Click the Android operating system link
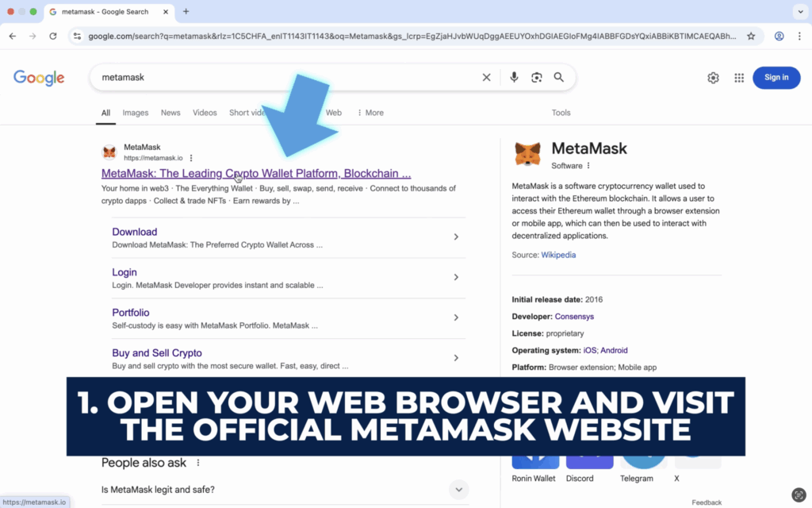Viewport: 812px width, 508px height. click(614, 350)
